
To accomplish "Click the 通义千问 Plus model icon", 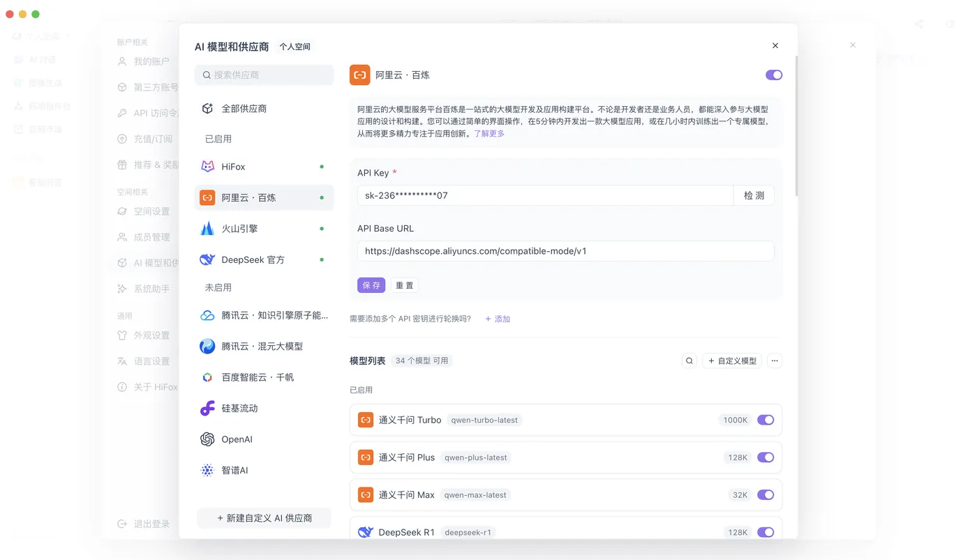I will coord(366,457).
